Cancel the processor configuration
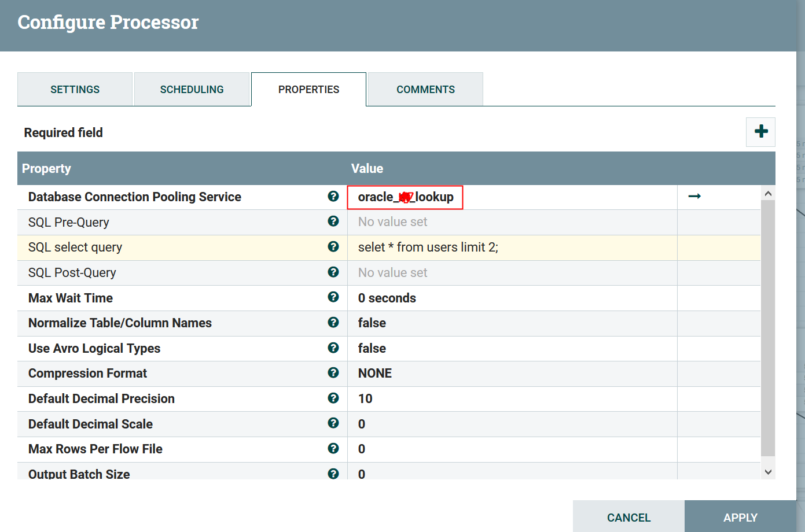The height and width of the screenshot is (532, 805). pos(628,517)
